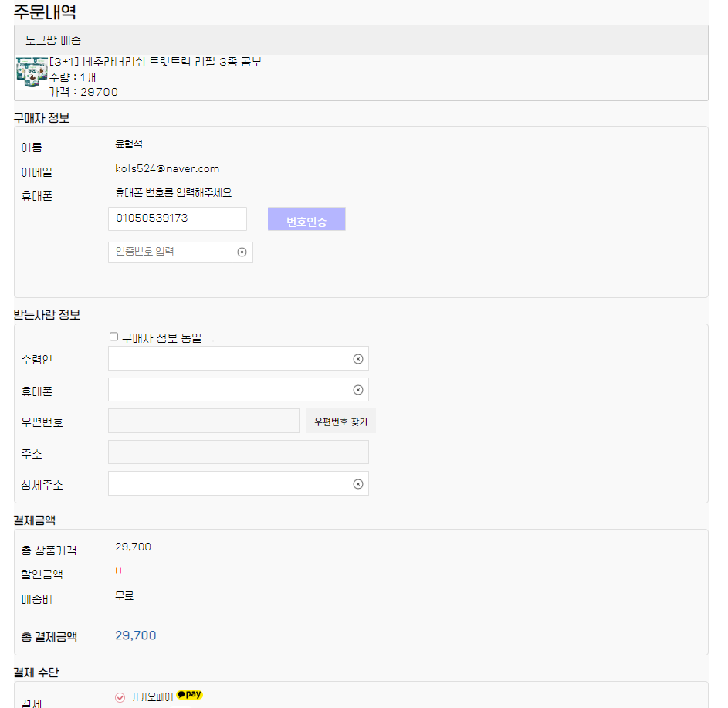
Task: Click the 휴대폰 번호를 입력해주세요 message
Action: 173,193
